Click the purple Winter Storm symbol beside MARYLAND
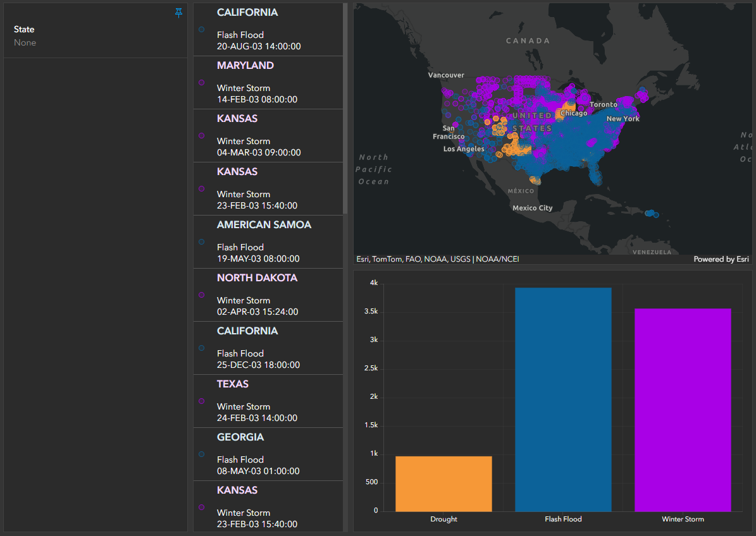756x536 pixels. pos(202,82)
